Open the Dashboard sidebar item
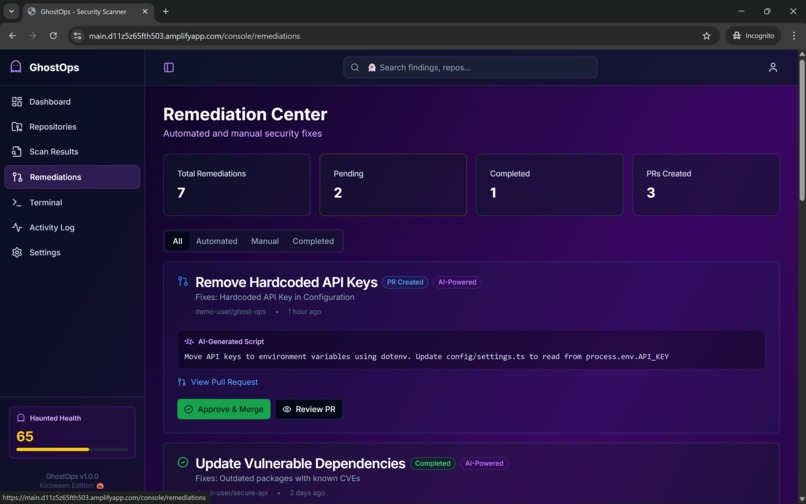806x504 pixels. pos(72,102)
